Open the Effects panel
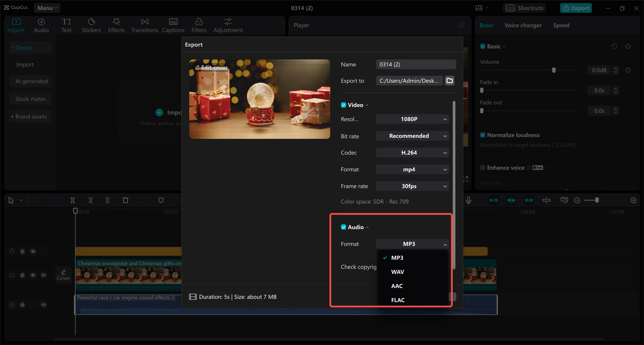 point(116,25)
